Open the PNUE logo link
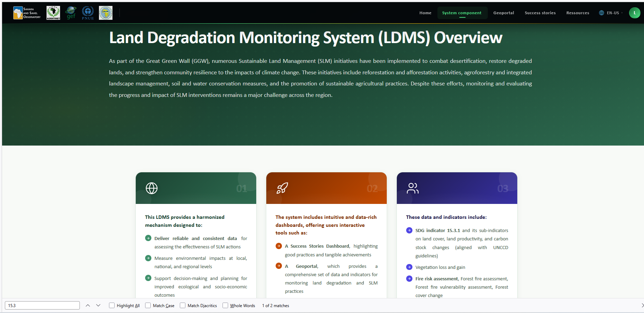Screen dimensions: 644x313 (x=87, y=13)
